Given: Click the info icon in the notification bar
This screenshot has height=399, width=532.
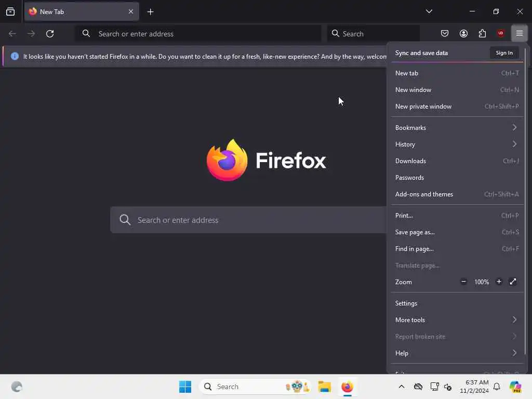Looking at the screenshot, I should pyautogui.click(x=15, y=56).
